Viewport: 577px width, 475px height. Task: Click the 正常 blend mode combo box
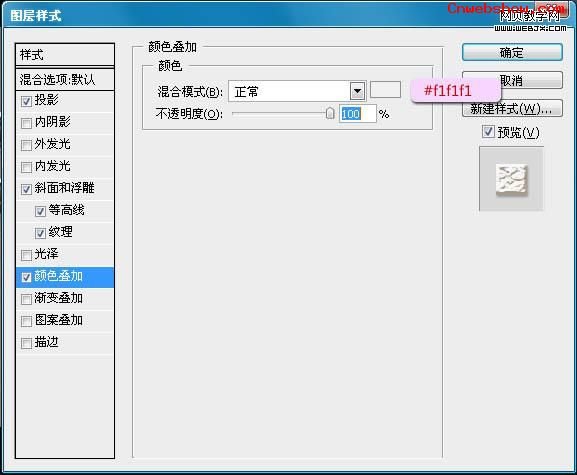coord(297,91)
